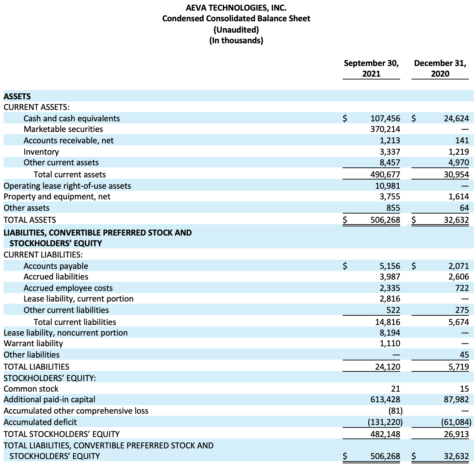Select the Cash and cash equivalents row
This screenshot has width=476, height=464.
72,118
